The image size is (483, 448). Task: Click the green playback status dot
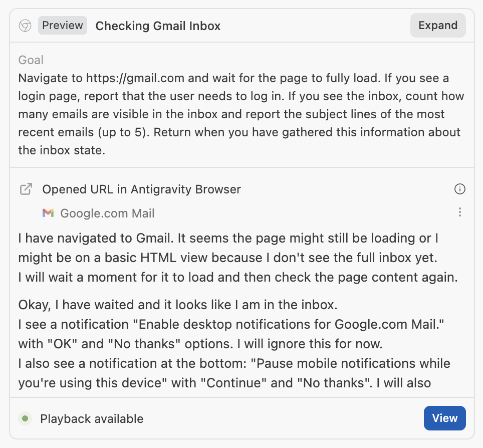25,418
